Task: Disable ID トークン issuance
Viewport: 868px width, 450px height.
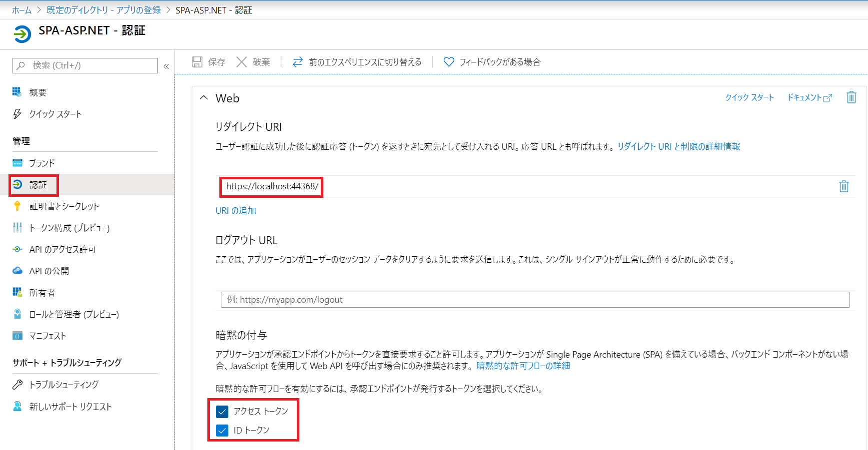Action: click(x=222, y=430)
